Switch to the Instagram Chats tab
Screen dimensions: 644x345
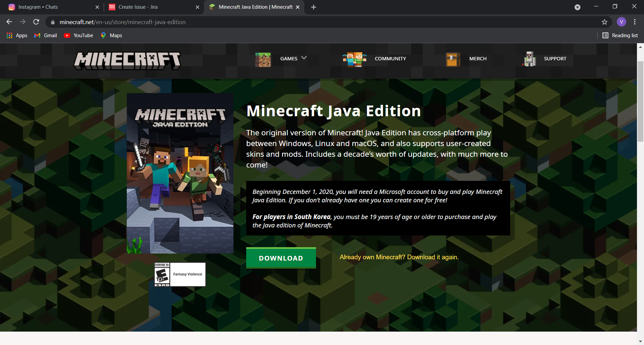(x=50, y=7)
